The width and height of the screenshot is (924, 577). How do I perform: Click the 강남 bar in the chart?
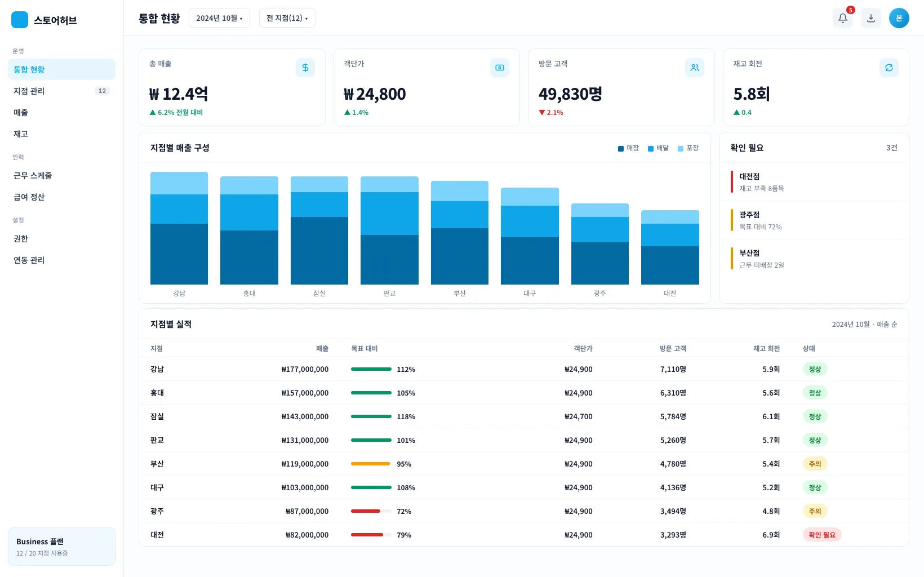(x=179, y=228)
